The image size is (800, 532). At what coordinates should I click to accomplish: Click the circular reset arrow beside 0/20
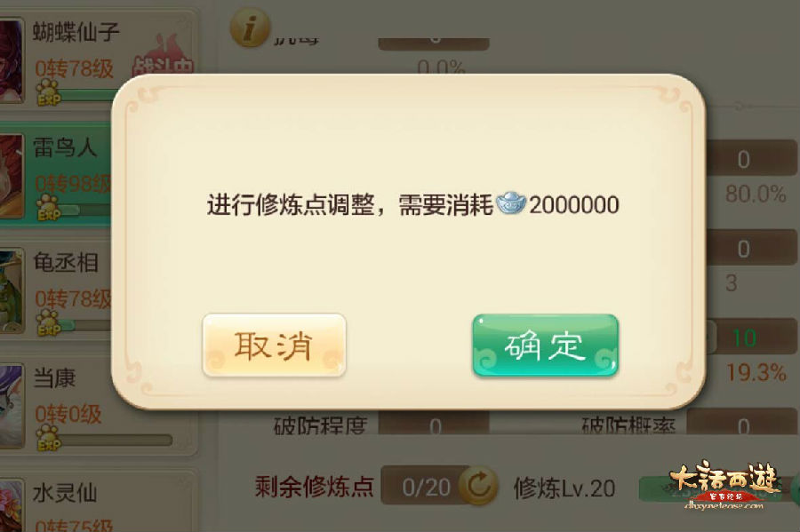coord(478,485)
